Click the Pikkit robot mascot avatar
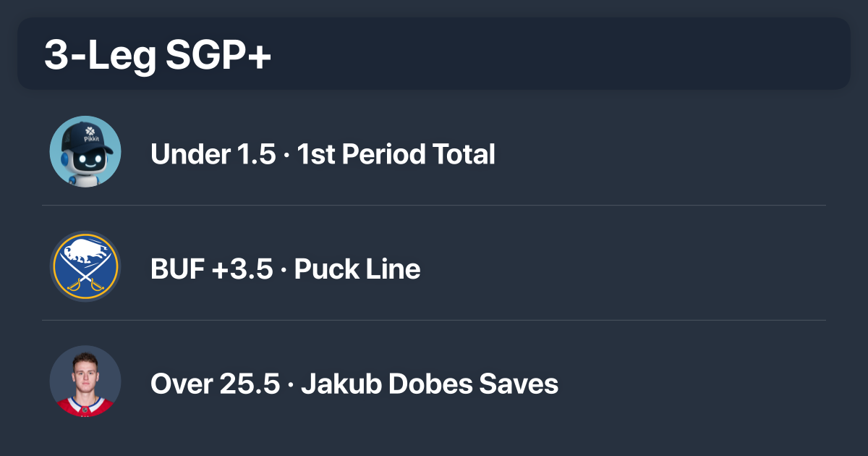The height and width of the screenshot is (456, 868). pyautogui.click(x=85, y=151)
